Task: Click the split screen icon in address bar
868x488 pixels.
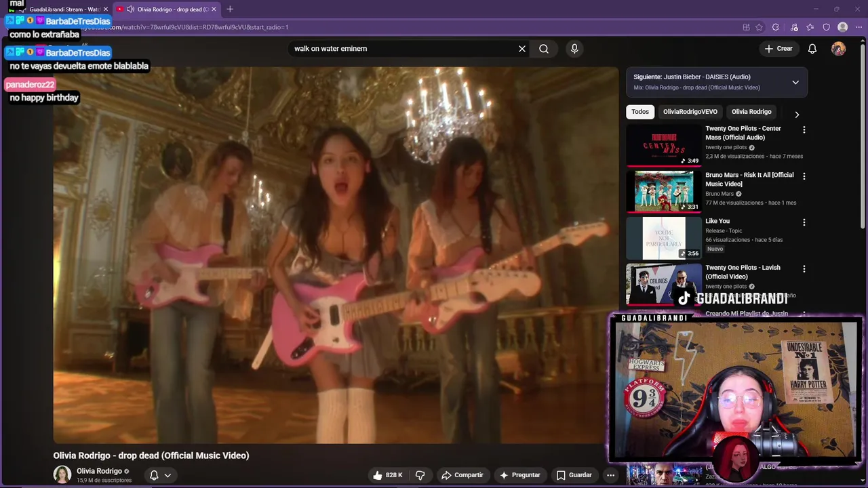Action: [x=746, y=27]
